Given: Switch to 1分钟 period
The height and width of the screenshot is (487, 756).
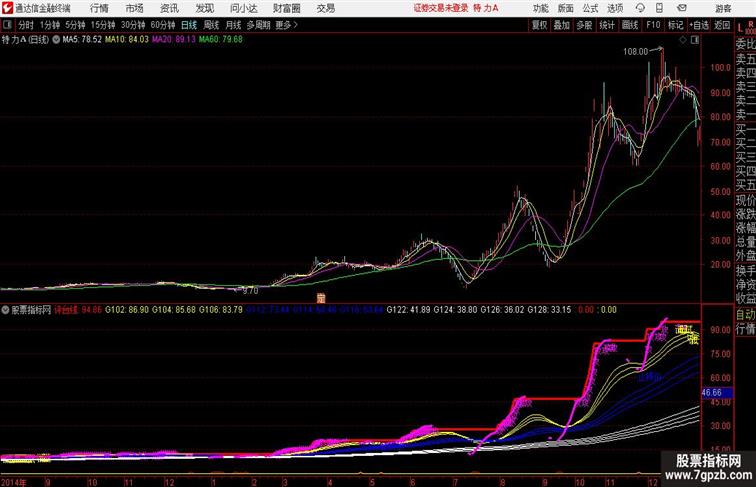Looking at the screenshot, I should 50,25.
